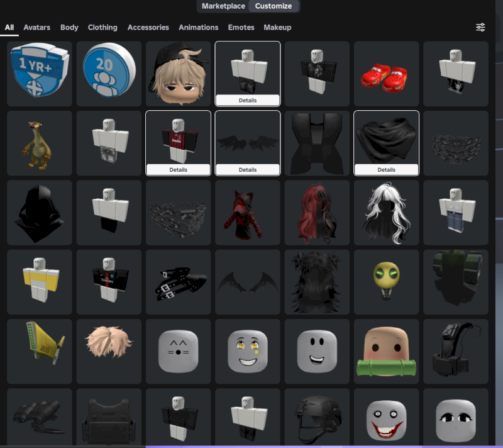Select the blue 20 friends badge item
The width and height of the screenshot is (503, 448).
[x=109, y=74]
